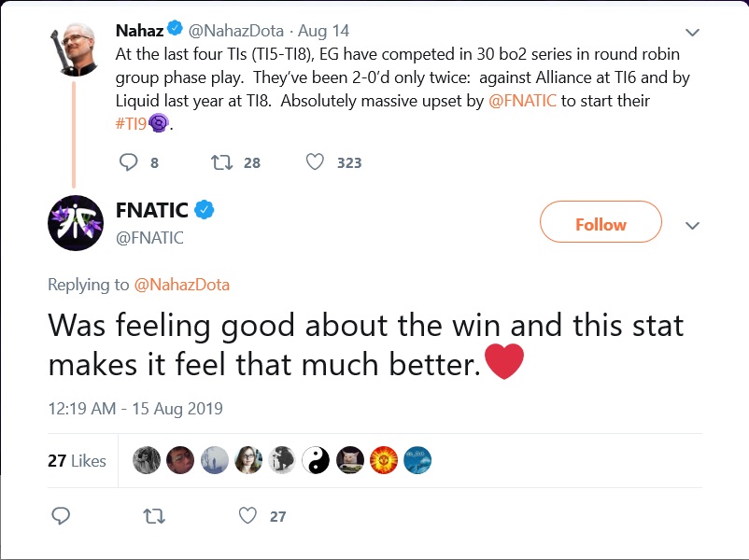Expand options via the chevron beside Follow
This screenshot has width=749, height=560.
691,225
